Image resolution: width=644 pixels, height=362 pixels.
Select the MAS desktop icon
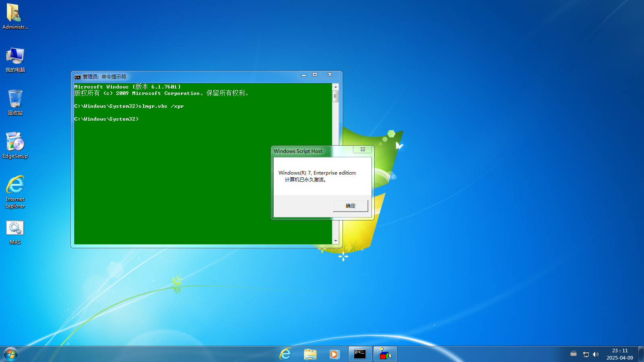tap(15, 232)
